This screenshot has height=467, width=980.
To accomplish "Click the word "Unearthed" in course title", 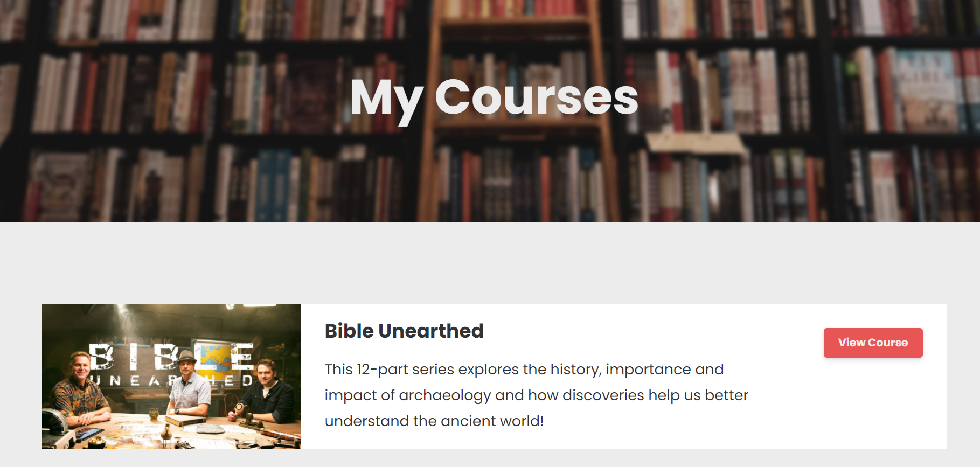I will click(430, 331).
